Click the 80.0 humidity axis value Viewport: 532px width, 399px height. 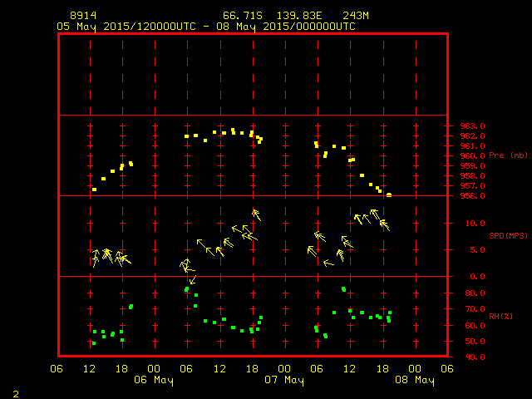click(474, 293)
